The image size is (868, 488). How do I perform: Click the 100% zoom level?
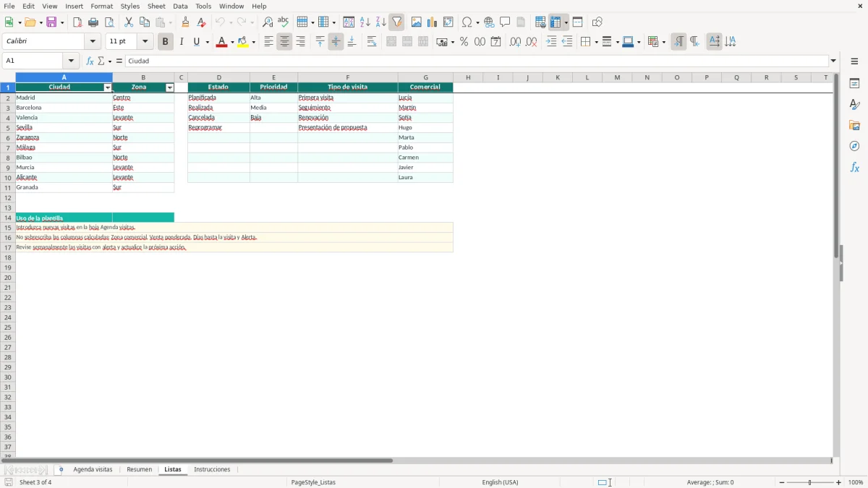click(856, 482)
